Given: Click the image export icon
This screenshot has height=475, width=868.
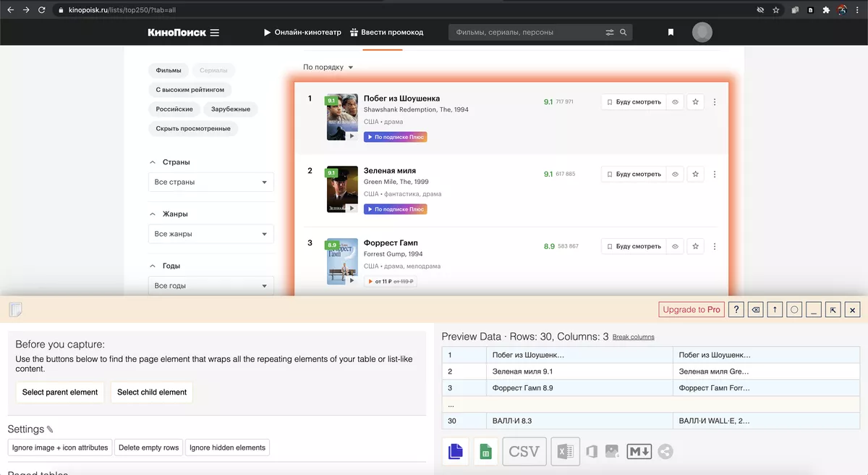Looking at the screenshot, I should (x=612, y=452).
